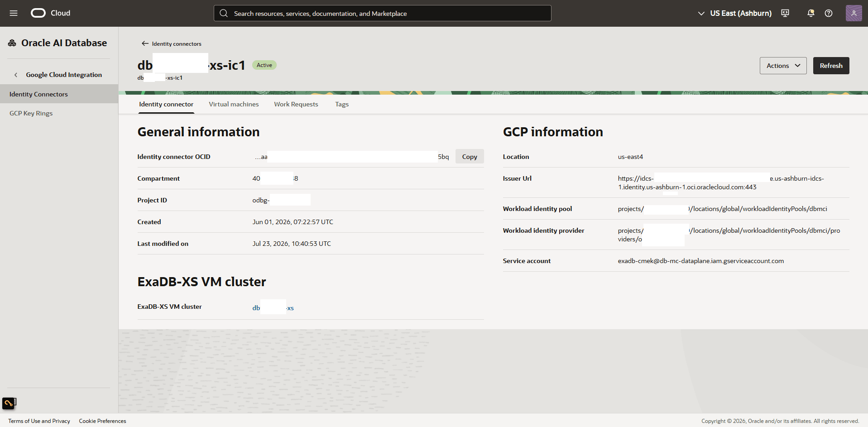
Task: Focus the search resources input field
Action: point(382,13)
